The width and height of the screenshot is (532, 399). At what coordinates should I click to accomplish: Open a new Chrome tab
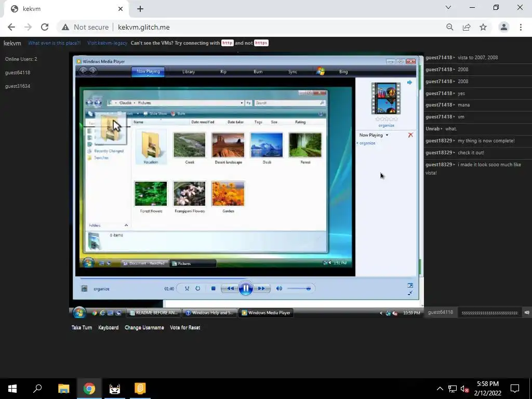[x=140, y=9]
